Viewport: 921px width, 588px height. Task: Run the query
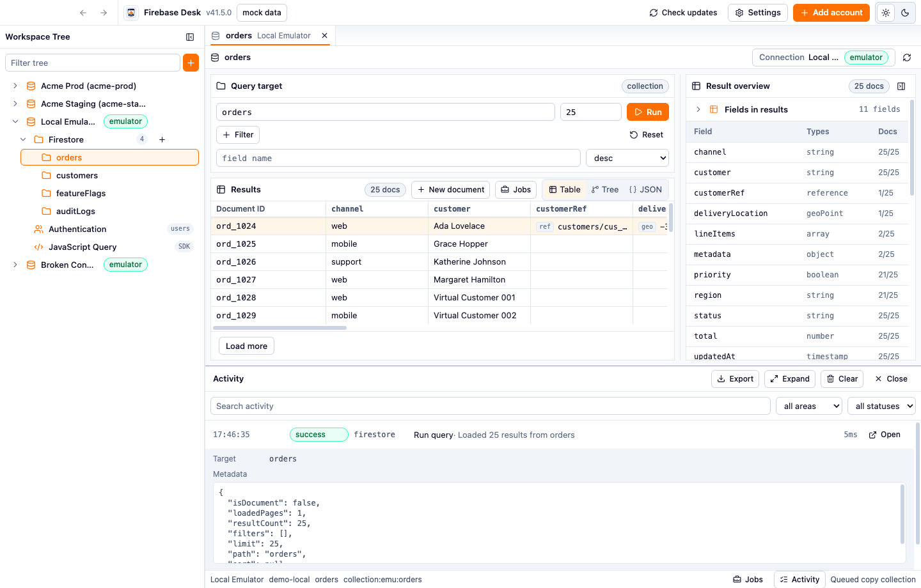coord(648,112)
